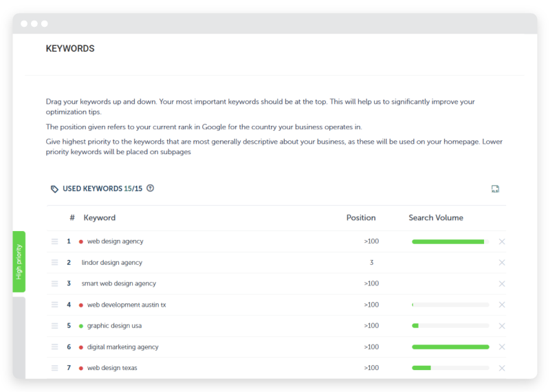Click the red dot beside 'web development austin tx'
The width and height of the screenshot is (550, 392).
click(81, 305)
